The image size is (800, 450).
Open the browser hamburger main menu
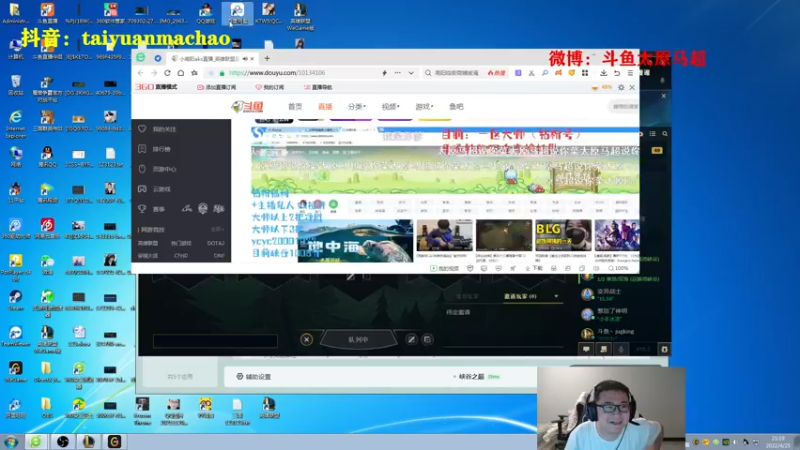pos(631,73)
